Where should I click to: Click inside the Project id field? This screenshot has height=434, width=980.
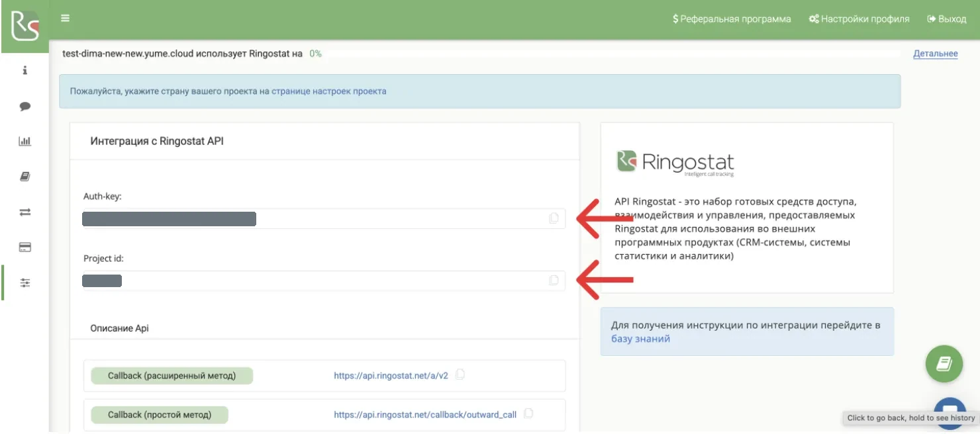click(324, 281)
